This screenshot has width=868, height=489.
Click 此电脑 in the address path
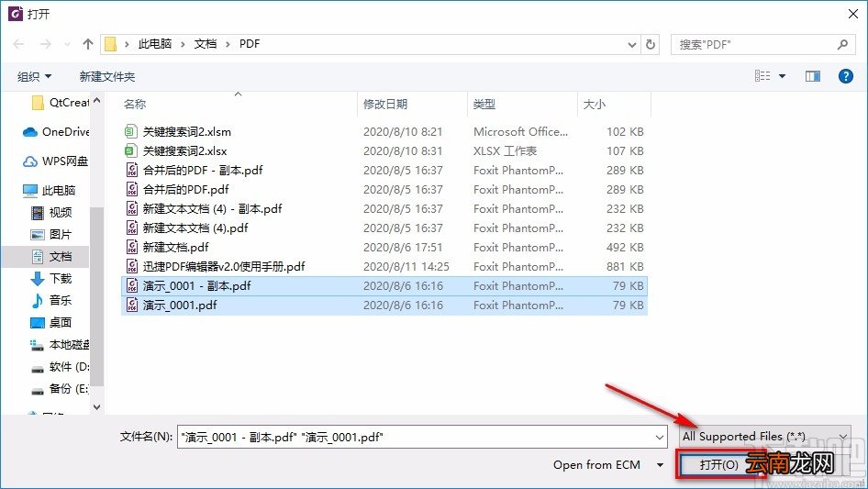155,44
